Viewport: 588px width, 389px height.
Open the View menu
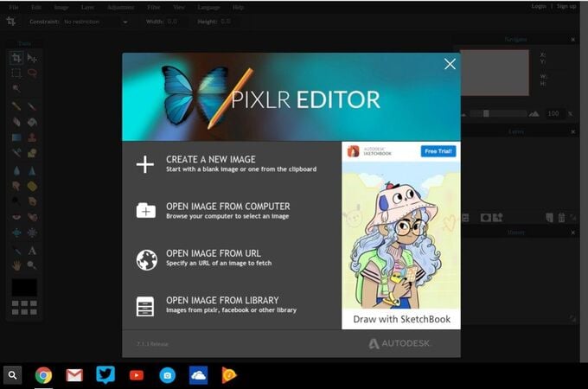coord(179,7)
